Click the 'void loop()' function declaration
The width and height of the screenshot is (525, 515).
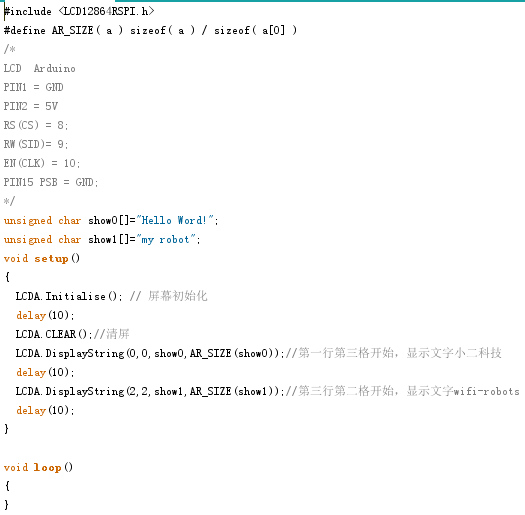click(x=38, y=467)
